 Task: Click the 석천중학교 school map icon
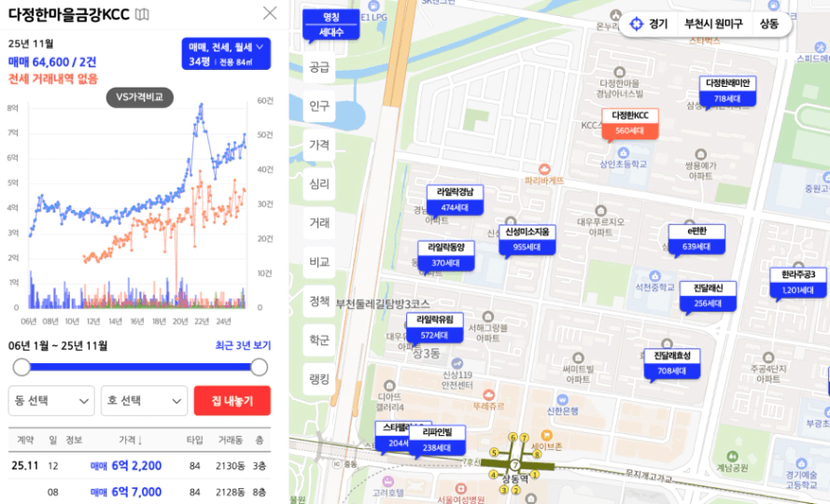point(654,276)
